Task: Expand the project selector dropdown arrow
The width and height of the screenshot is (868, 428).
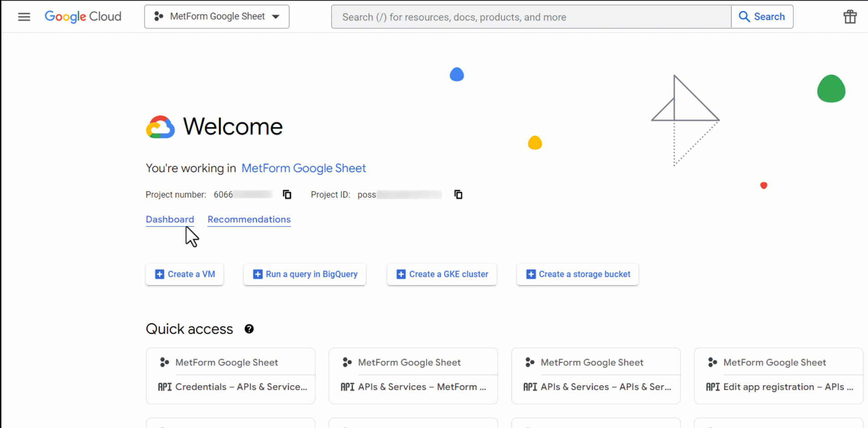Action: pyautogui.click(x=276, y=16)
